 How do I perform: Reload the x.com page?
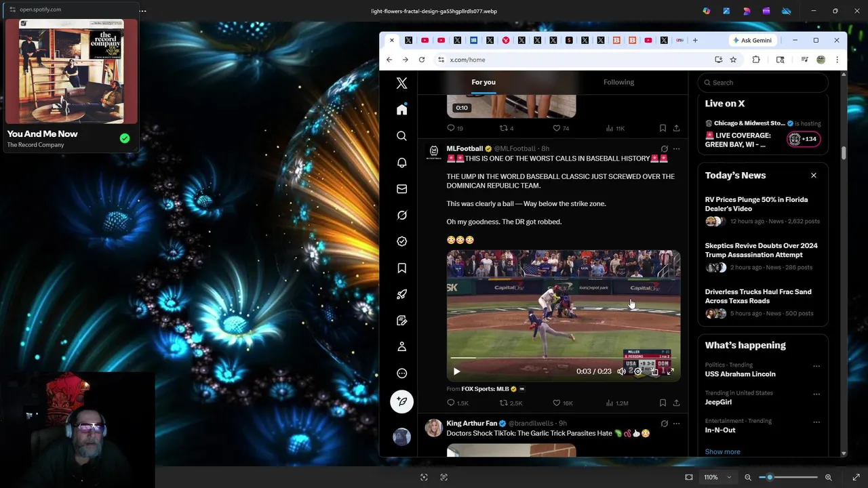pos(422,60)
